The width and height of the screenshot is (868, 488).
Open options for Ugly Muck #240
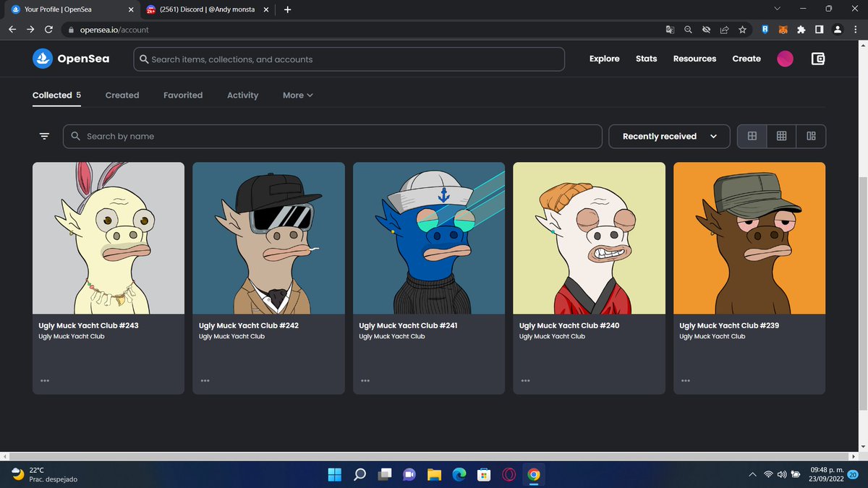tap(525, 380)
